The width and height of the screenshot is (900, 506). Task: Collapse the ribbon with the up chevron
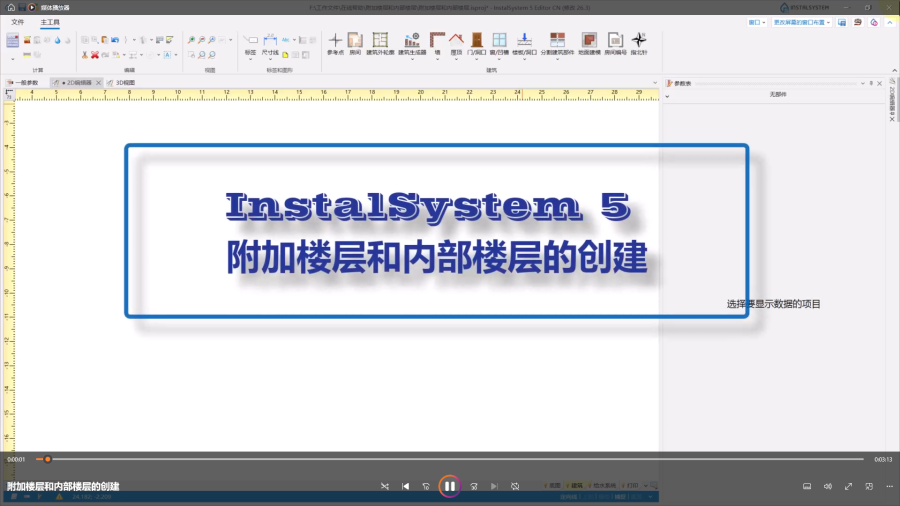pos(890,21)
